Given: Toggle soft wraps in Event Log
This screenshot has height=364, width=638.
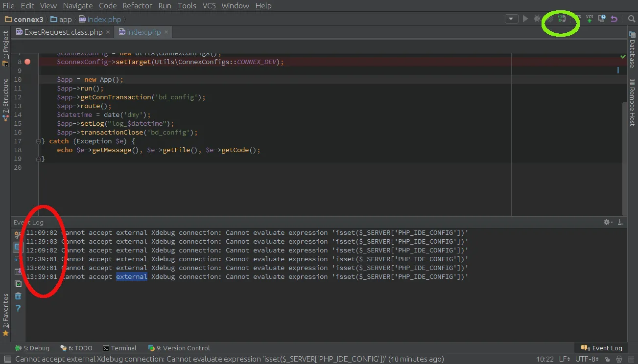Looking at the screenshot, I should 18,259.
